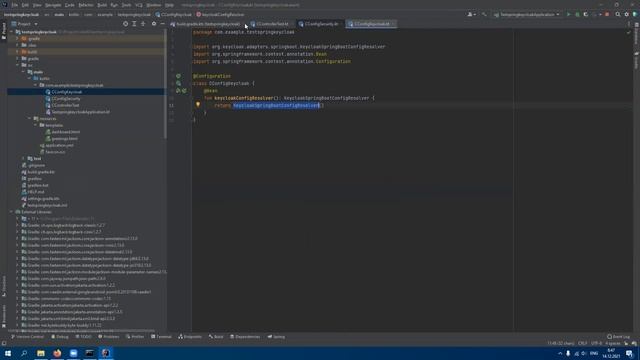640x360 pixels.
Task: Open Refactor menu
Action: pyautogui.click(x=86, y=5)
